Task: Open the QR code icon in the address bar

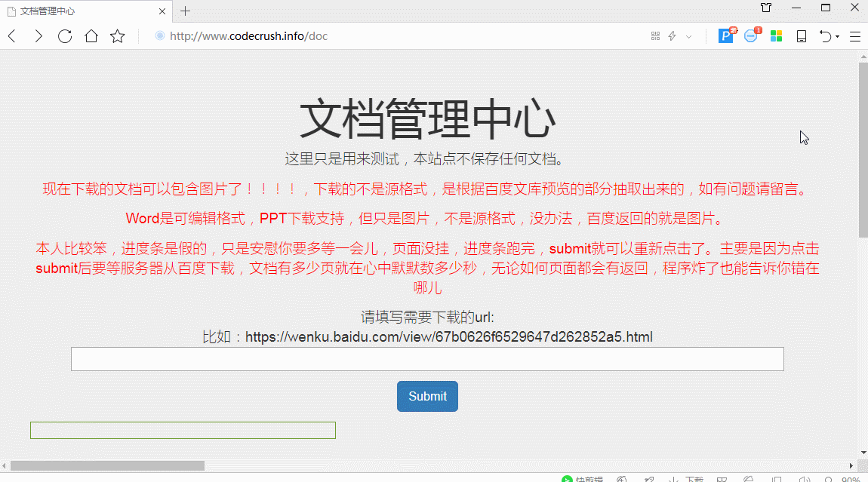Action: [x=655, y=36]
